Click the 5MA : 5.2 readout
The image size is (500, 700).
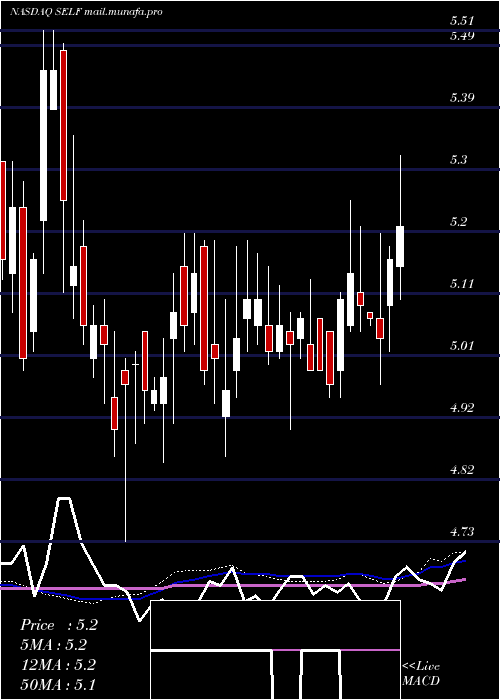(54, 645)
